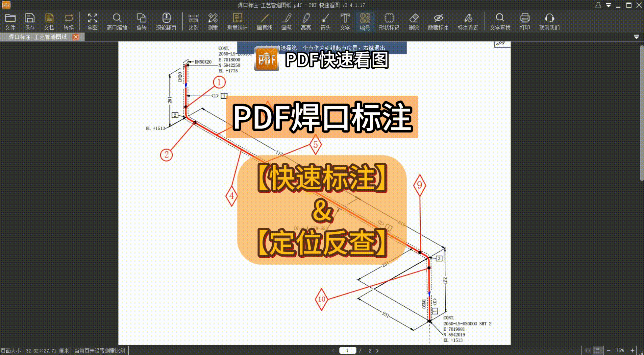Select diamond annotation number 4
The height and width of the screenshot is (355, 644).
click(232, 196)
